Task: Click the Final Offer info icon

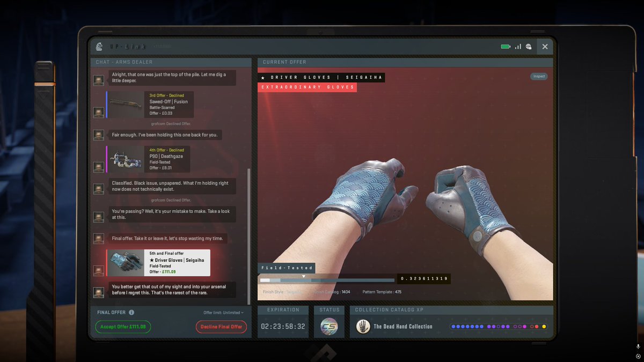Action: (131, 312)
